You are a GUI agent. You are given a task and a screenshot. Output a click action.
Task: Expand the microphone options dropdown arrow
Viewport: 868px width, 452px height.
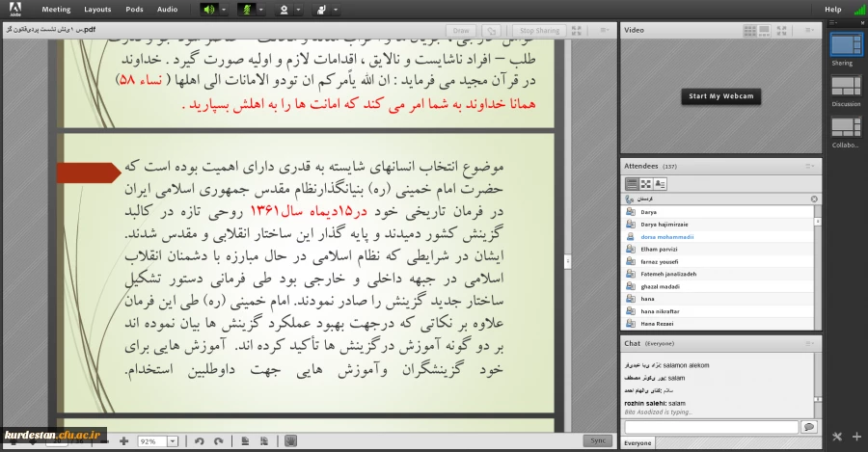pos(260,10)
